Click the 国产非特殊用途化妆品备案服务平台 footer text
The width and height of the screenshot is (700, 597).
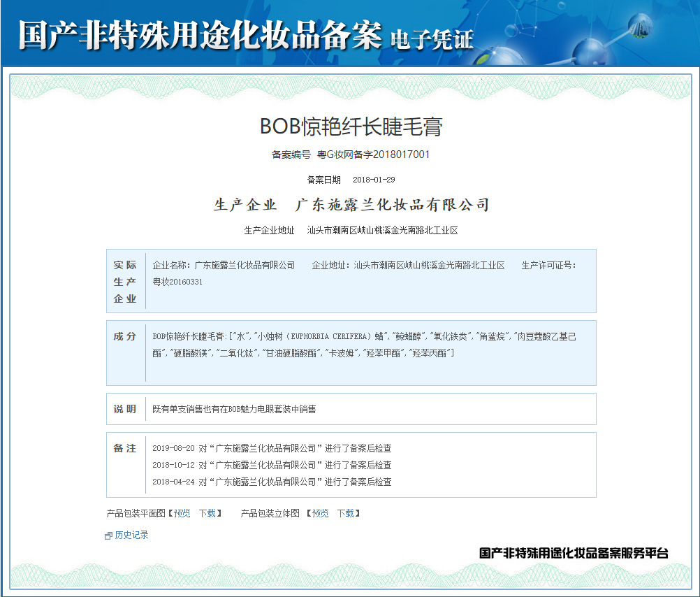tap(574, 553)
